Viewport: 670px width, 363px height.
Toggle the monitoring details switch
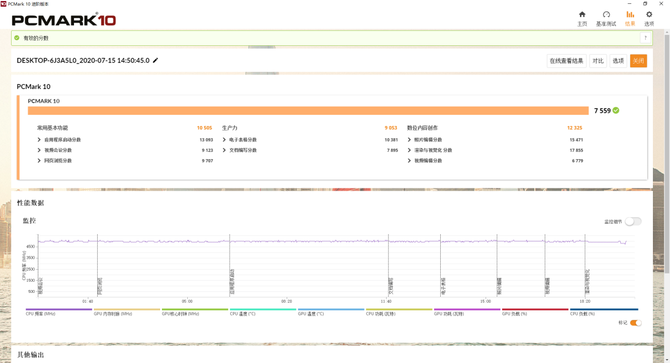633,221
